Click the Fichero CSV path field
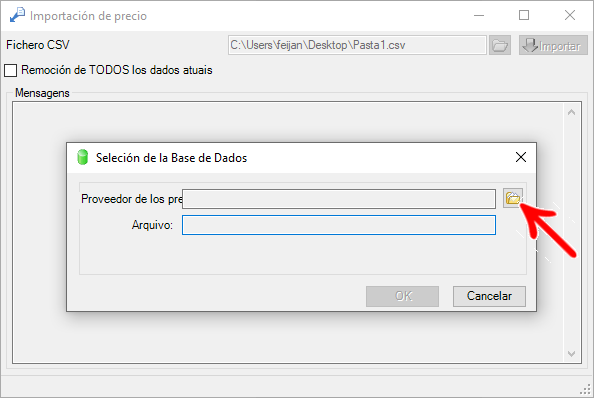Viewport: 603px width, 419px height. tap(357, 45)
